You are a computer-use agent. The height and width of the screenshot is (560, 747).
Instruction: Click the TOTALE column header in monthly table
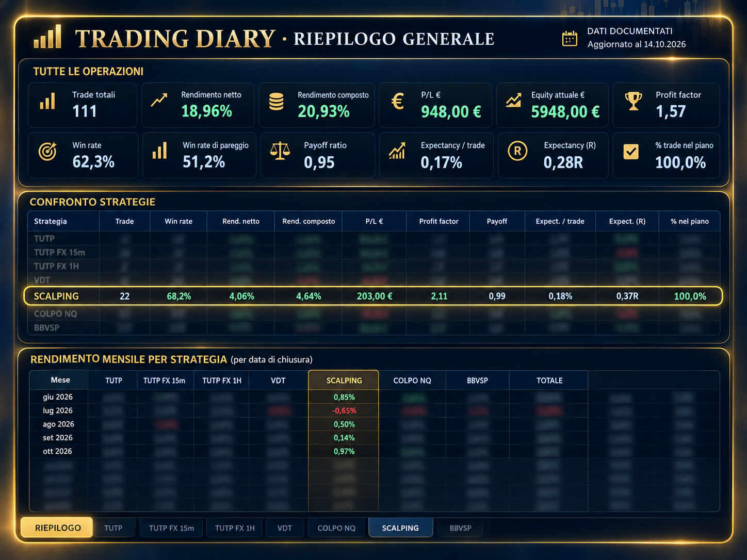pos(549,381)
